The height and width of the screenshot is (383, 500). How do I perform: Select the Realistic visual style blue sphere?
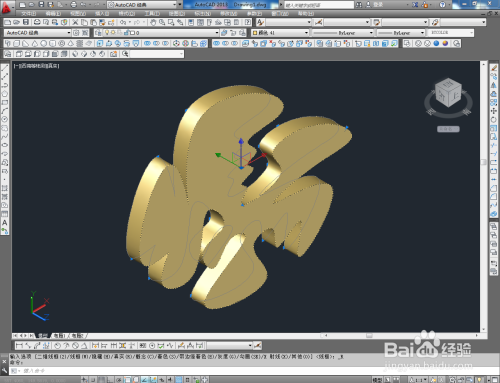[x=436, y=43]
